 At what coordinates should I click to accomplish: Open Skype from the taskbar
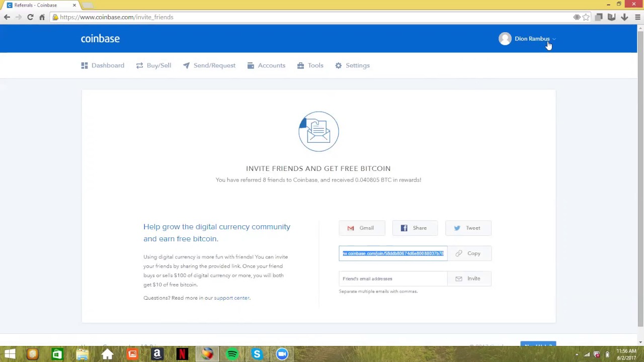[x=257, y=354]
